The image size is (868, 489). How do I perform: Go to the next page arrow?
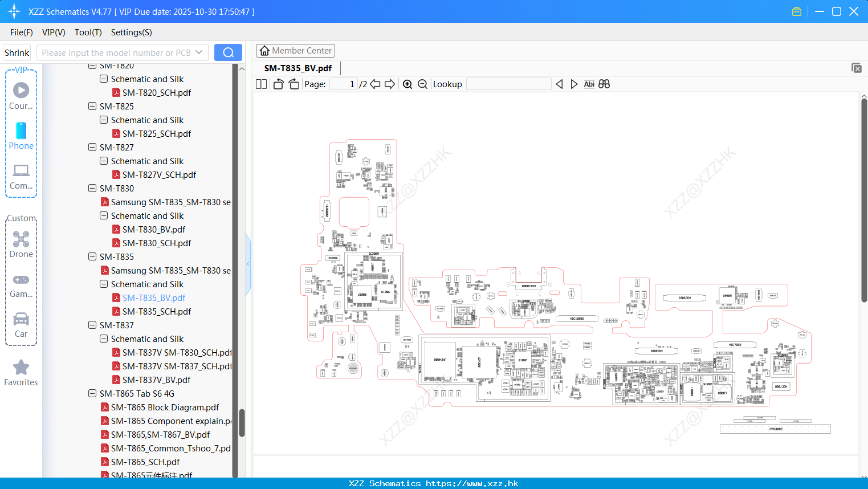click(390, 84)
